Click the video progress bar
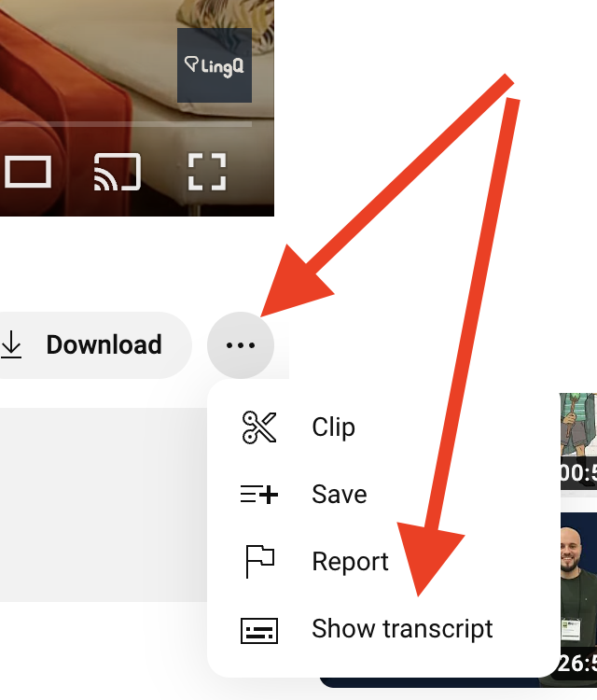Screen dimensions: 597x700 126,124
